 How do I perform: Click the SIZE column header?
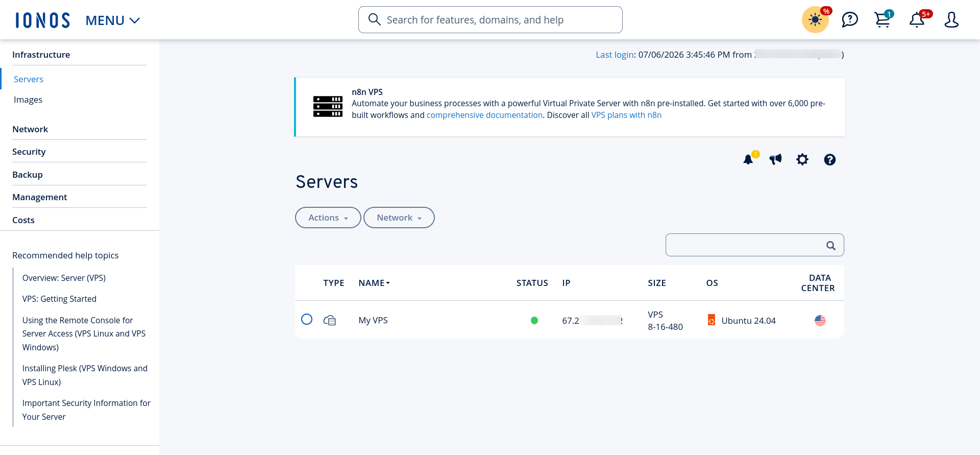tap(657, 283)
